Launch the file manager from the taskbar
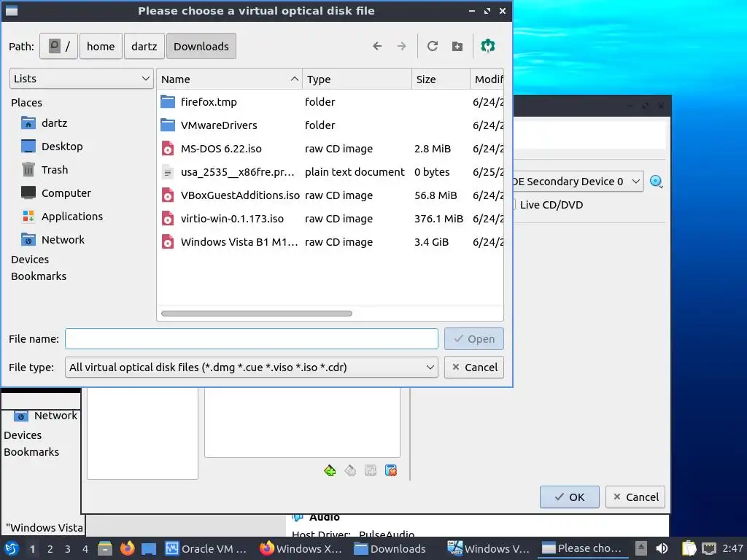 coord(105,548)
